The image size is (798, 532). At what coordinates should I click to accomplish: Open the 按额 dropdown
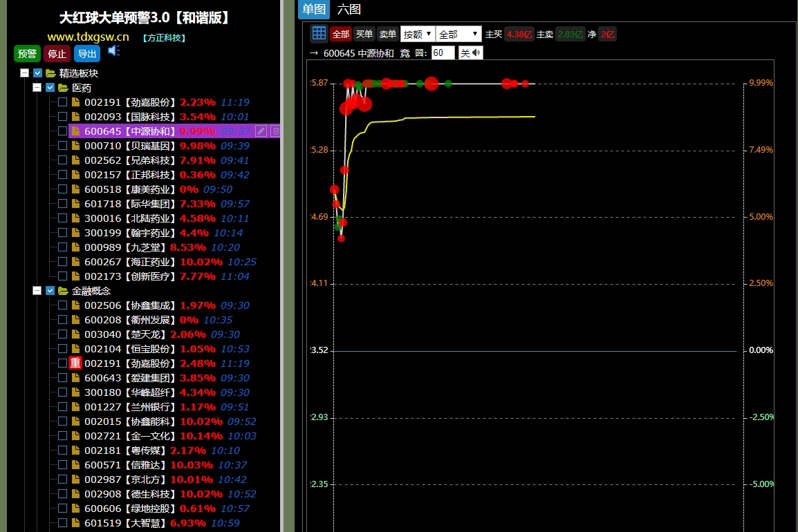[x=418, y=34]
